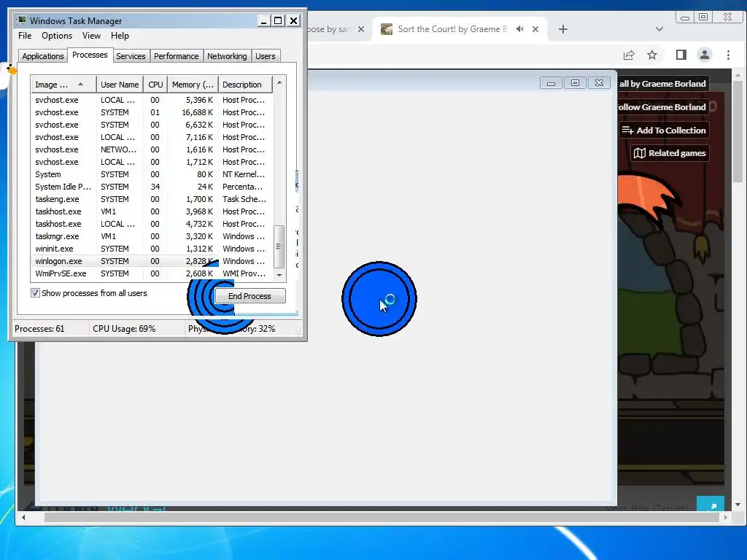747x560 pixels.
Task: Switch to the Networking tab
Action: pyautogui.click(x=227, y=56)
